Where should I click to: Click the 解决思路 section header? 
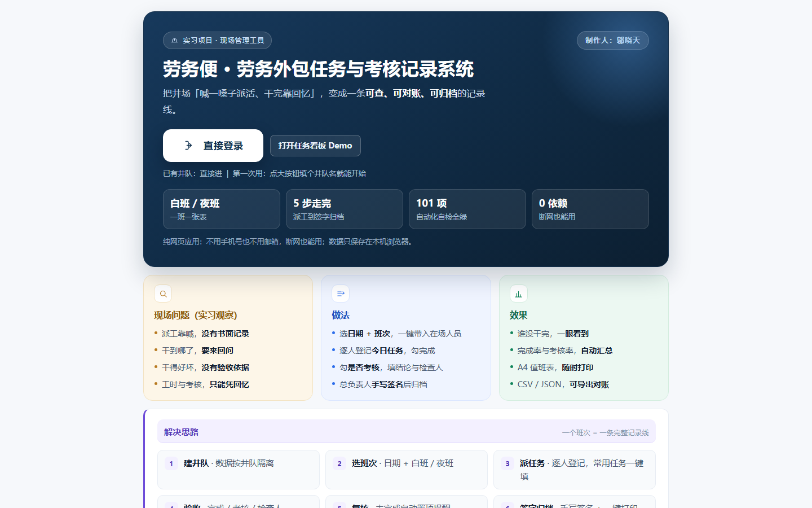tap(407, 431)
